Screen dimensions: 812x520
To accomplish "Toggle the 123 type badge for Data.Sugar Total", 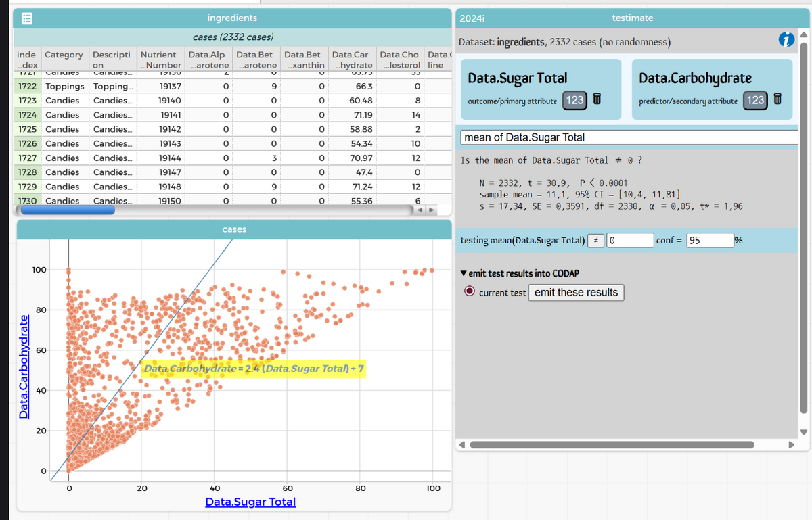I will (x=574, y=100).
